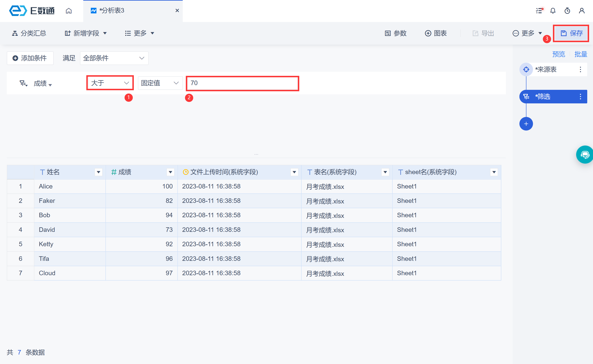Viewport: 593px width, 364px height.
Task: Open the 全部条件 dropdown
Action: [x=114, y=58]
